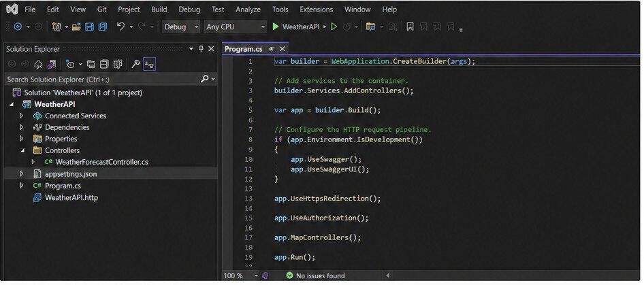The image size is (644, 285).
Task: Click the Find in Files folder icon
Action: 370,27
